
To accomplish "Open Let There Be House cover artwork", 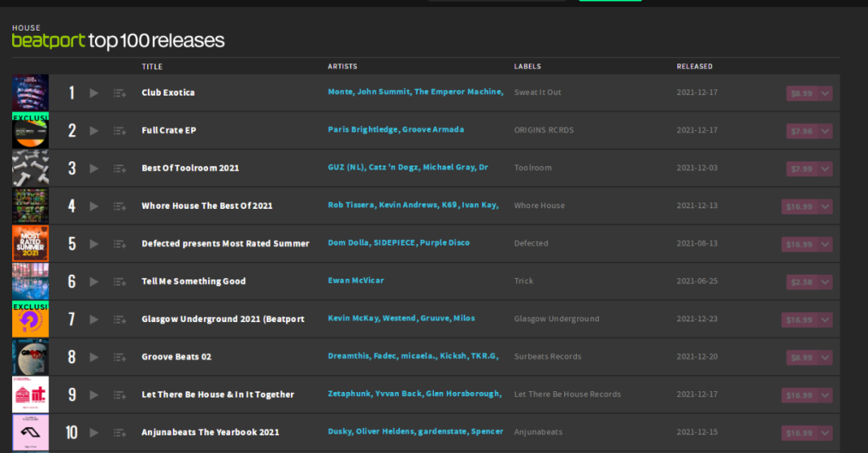I will click(x=31, y=394).
